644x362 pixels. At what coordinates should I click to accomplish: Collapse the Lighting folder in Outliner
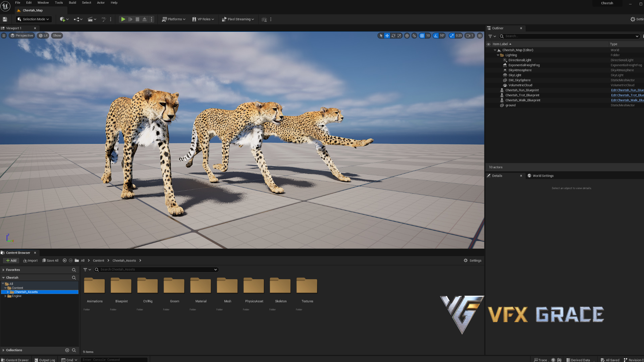point(498,55)
